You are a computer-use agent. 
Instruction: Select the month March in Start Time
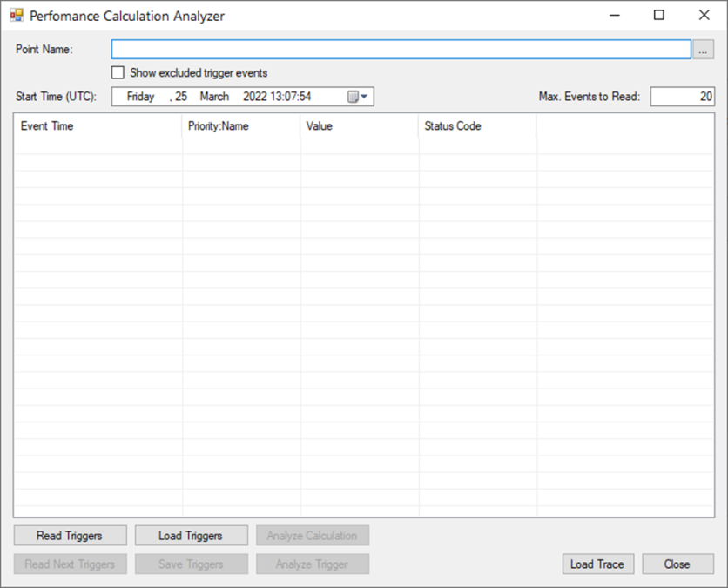[x=214, y=97]
